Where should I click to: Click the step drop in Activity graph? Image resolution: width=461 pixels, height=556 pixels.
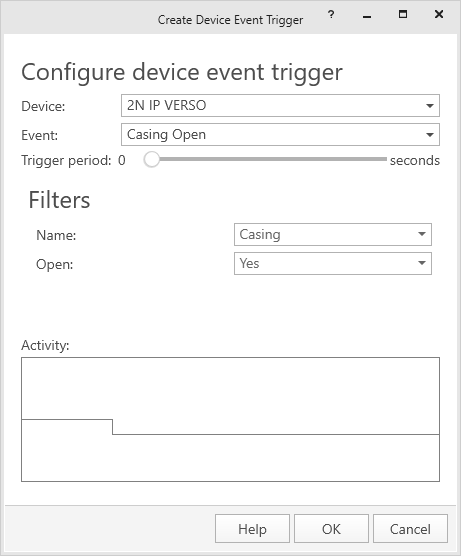113,427
